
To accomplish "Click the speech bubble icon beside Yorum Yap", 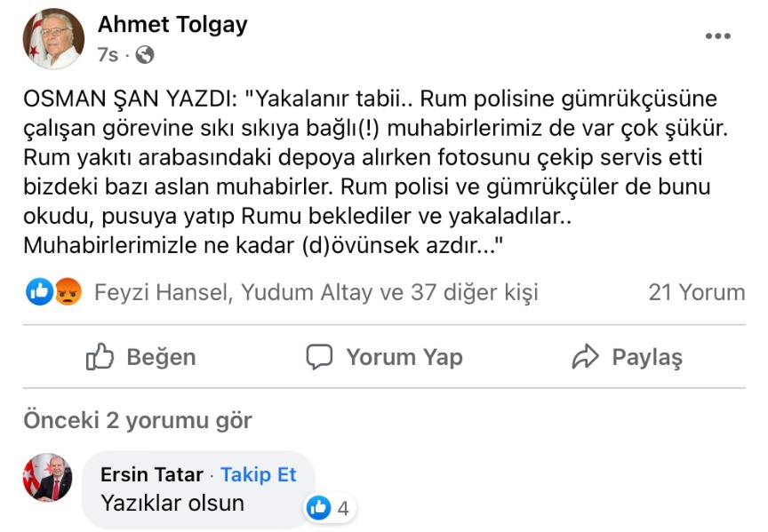I will (318, 357).
